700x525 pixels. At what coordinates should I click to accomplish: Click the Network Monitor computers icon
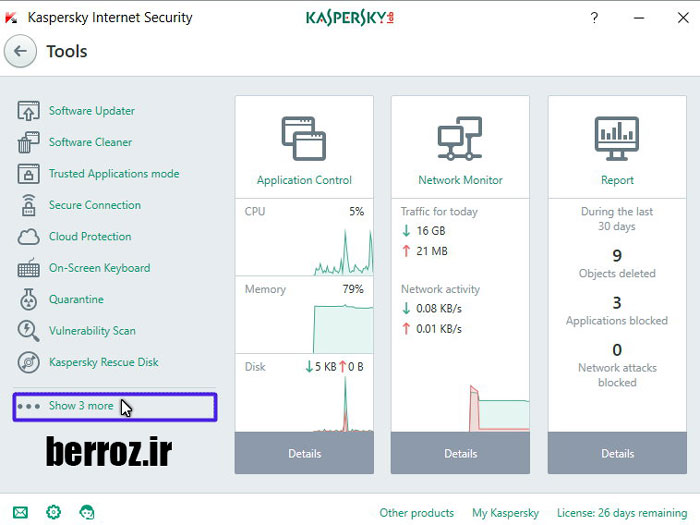460,138
